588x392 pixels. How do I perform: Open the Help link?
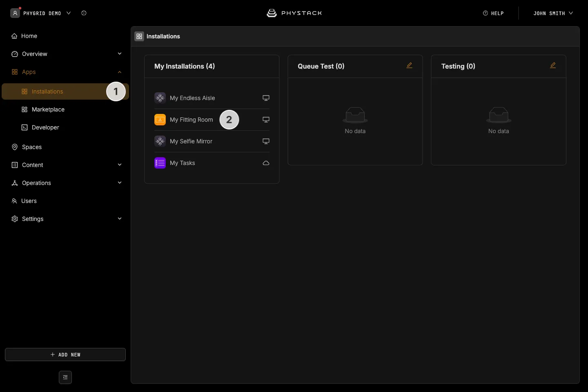click(493, 13)
